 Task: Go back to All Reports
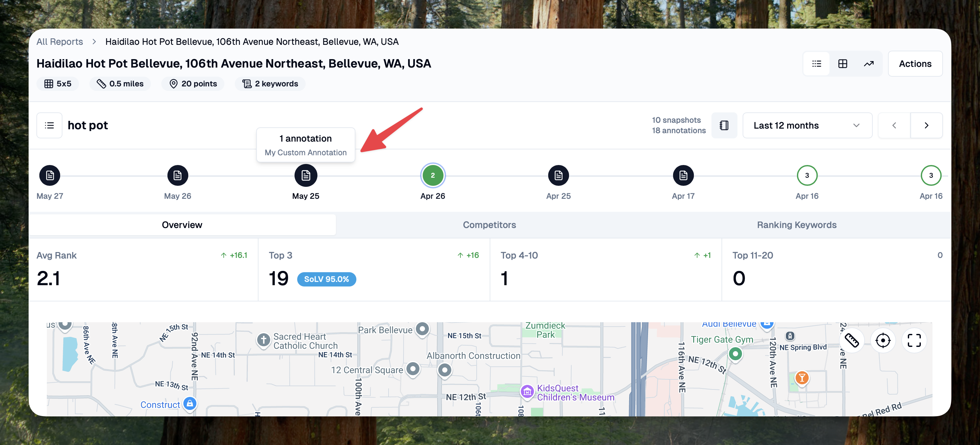click(60, 42)
